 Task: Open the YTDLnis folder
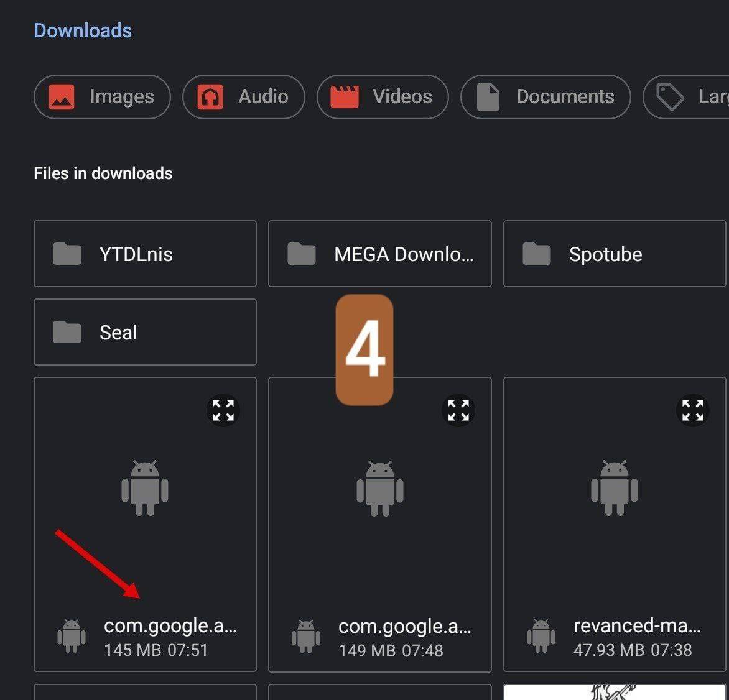pos(145,254)
